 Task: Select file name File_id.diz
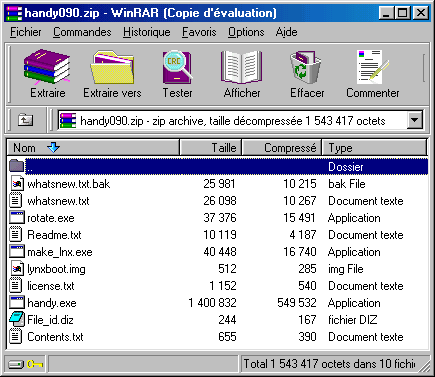coord(50,320)
